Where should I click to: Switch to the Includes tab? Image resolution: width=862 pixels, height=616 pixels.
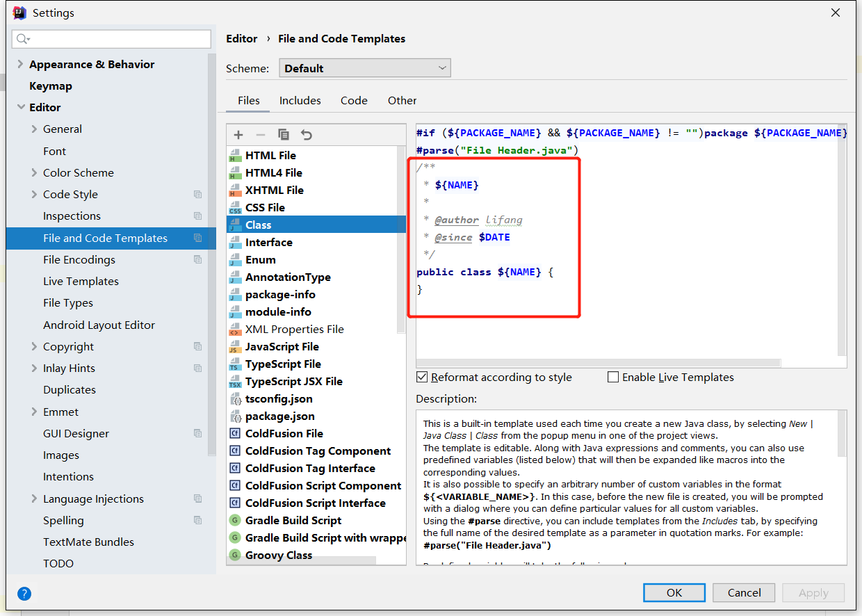[300, 101]
